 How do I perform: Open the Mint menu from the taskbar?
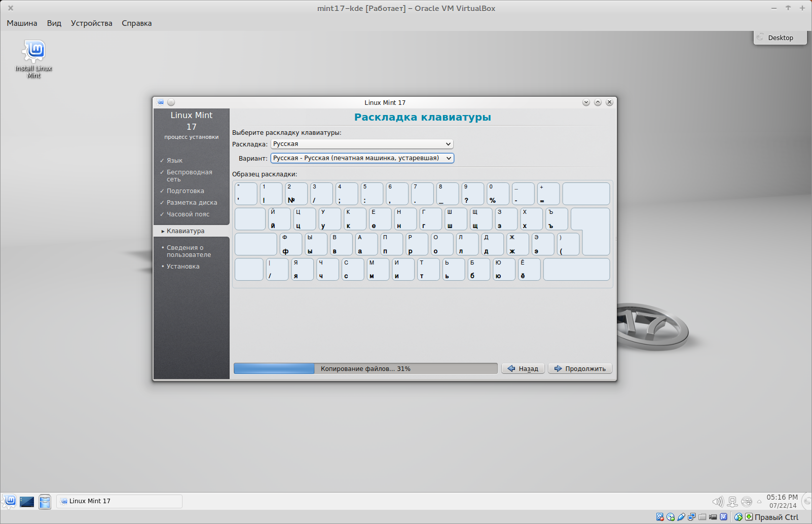(10, 502)
